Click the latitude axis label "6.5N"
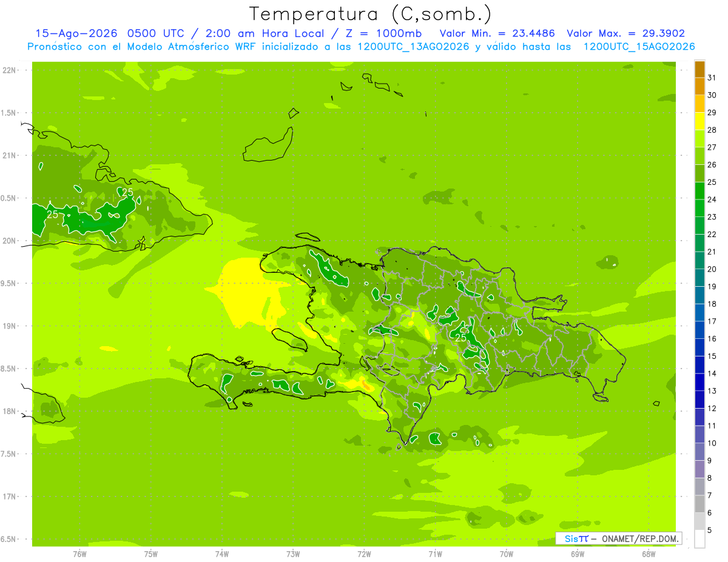Screen dimensions: 728x562 click(x=8, y=539)
